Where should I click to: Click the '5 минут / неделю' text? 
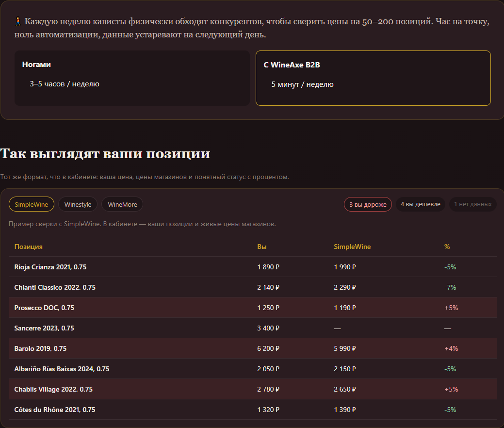[x=303, y=84]
